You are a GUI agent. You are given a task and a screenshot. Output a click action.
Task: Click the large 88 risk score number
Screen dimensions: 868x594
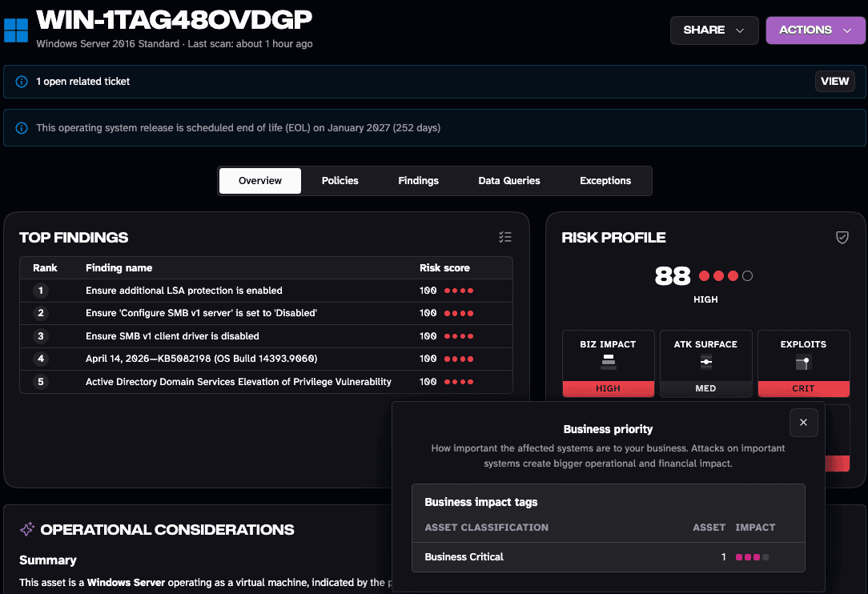[673, 275]
